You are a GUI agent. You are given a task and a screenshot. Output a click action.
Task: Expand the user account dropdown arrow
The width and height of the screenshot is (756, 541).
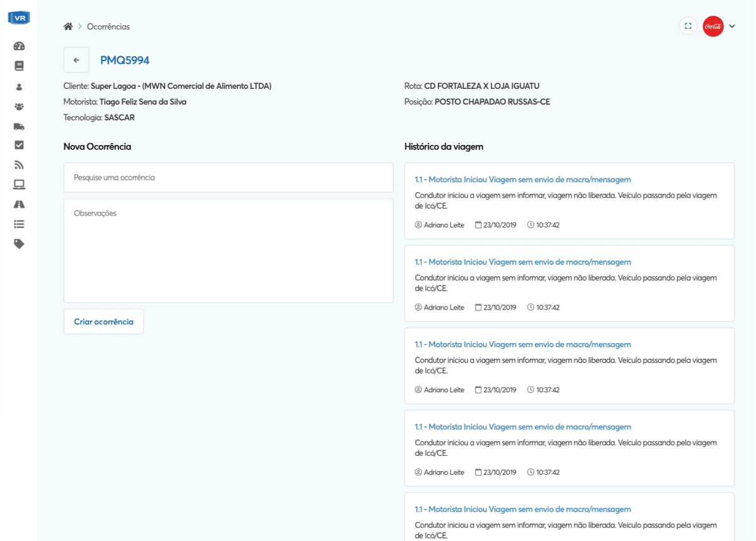click(732, 26)
